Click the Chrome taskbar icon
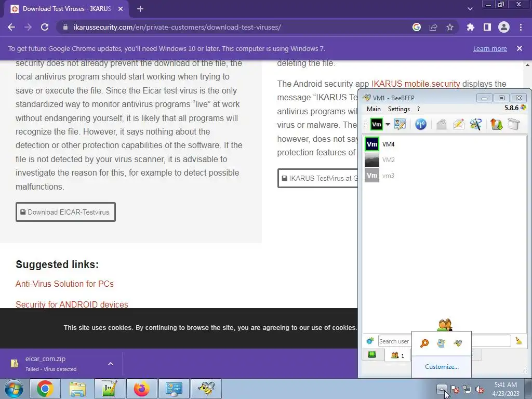The width and height of the screenshot is (532, 399). coord(45,389)
